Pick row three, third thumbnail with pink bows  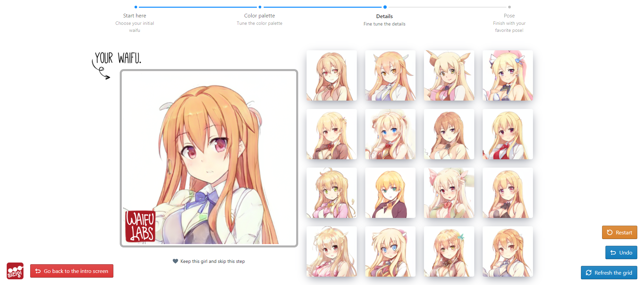449,193
